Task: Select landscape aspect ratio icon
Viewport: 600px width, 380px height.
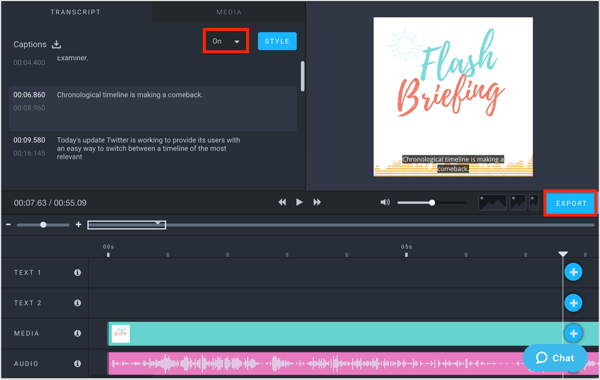Action: click(492, 202)
